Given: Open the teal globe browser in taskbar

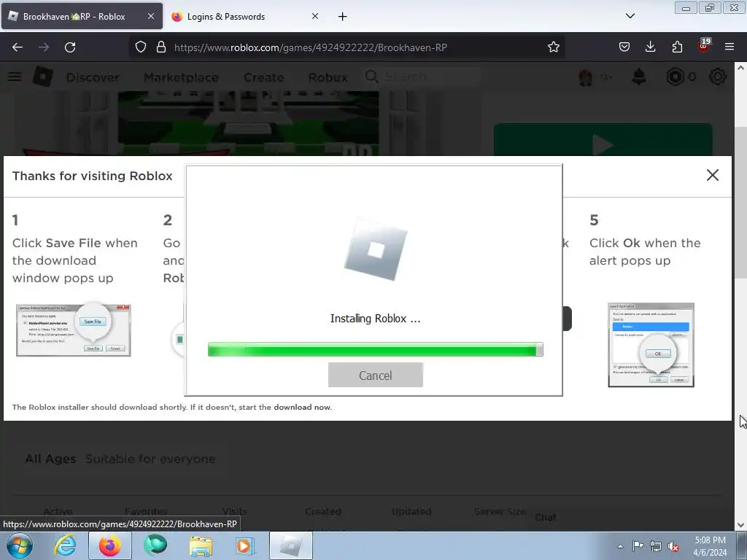Looking at the screenshot, I should click(x=155, y=545).
